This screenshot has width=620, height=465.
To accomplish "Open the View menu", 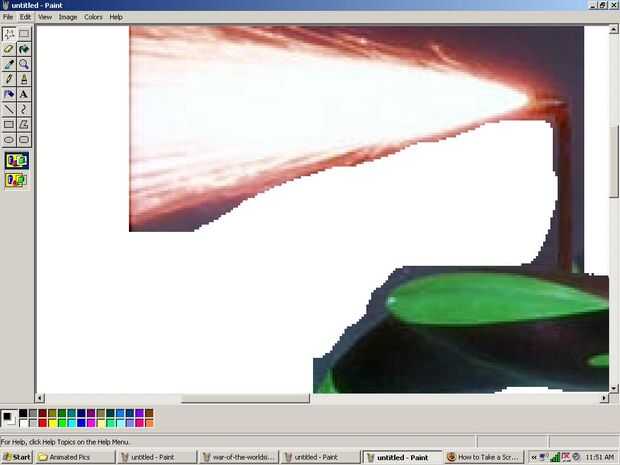I will pyautogui.click(x=45, y=17).
